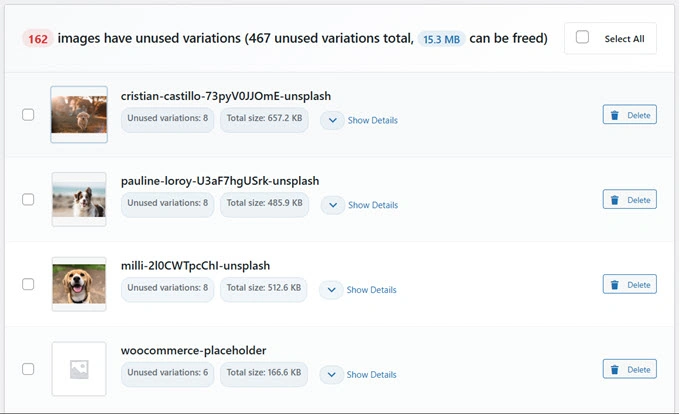Mark the woocommerce-placeholder row checkbox
This screenshot has width=680, height=415.
tap(28, 369)
